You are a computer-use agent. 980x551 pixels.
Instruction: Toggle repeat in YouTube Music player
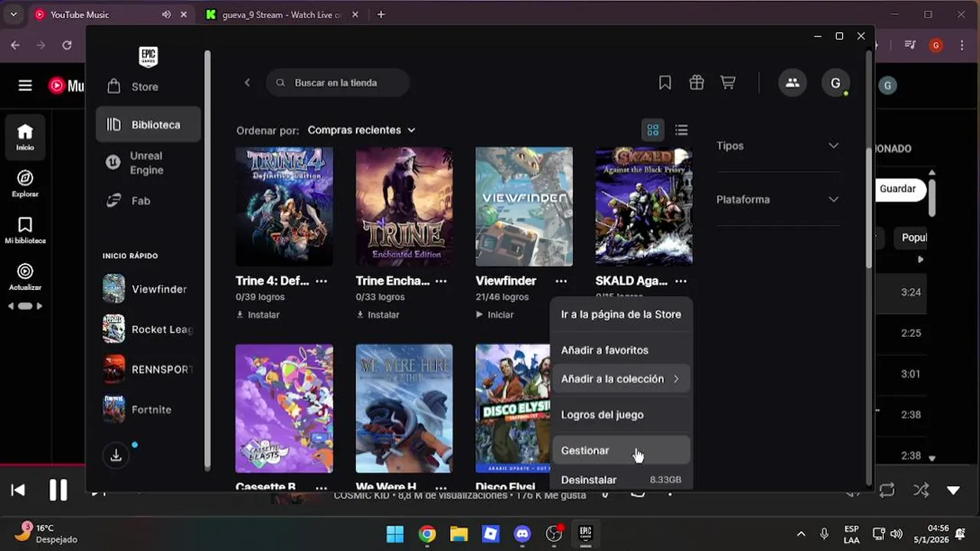pyautogui.click(x=887, y=491)
